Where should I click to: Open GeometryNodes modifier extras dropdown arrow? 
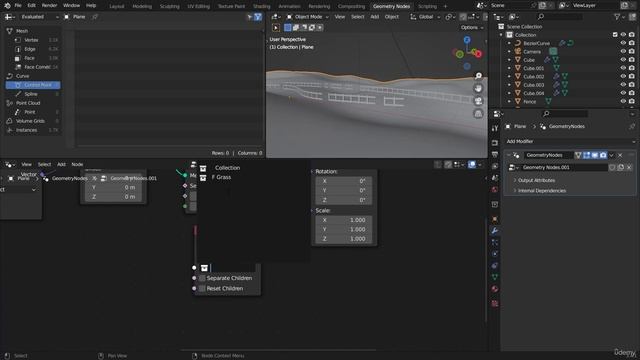611,155
